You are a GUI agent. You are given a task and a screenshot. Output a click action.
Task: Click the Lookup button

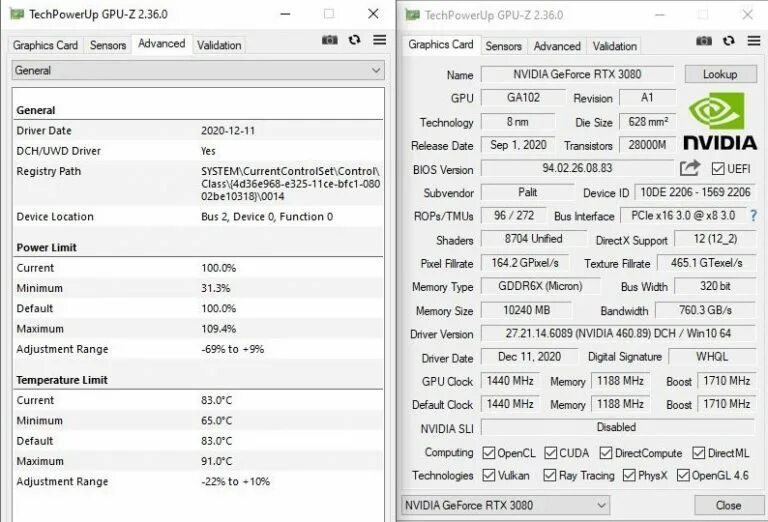(x=720, y=74)
